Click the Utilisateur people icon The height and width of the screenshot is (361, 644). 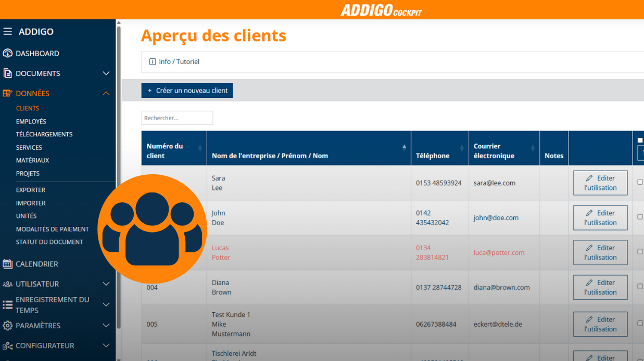pyautogui.click(x=7, y=284)
